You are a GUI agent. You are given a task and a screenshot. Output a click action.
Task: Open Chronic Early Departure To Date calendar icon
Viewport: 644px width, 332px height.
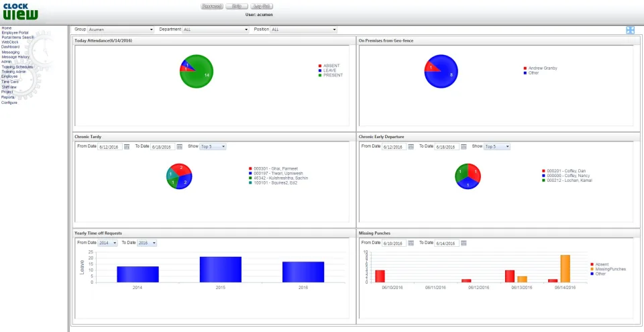pyautogui.click(x=464, y=147)
